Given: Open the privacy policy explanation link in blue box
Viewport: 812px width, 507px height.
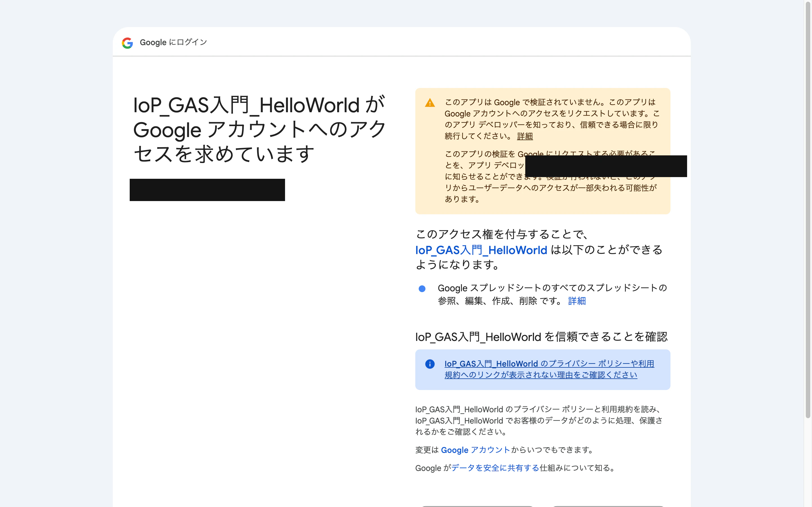Looking at the screenshot, I should click(549, 369).
